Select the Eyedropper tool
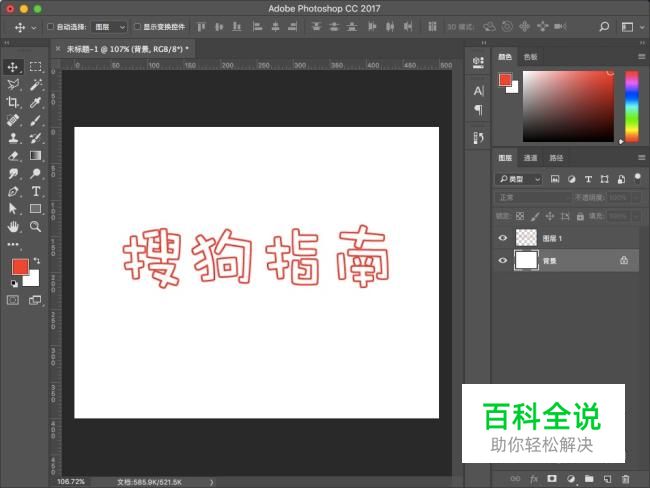Screen dimensions: 650x488 coord(35,102)
